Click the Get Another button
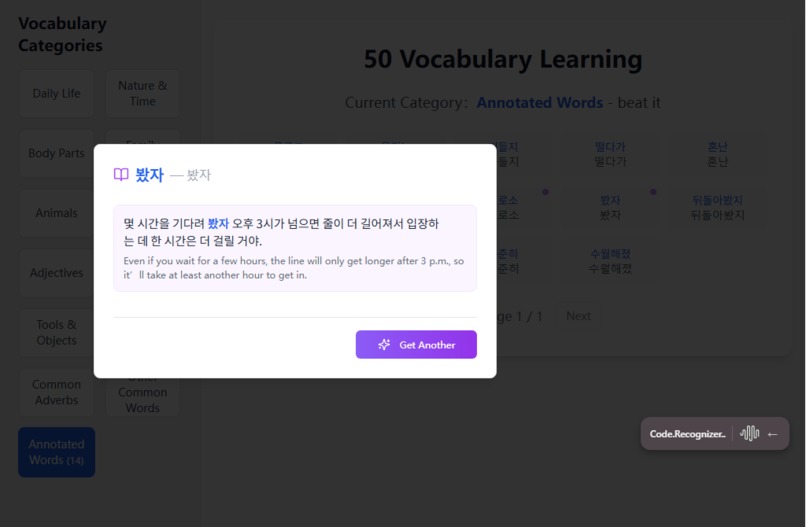 click(x=416, y=344)
